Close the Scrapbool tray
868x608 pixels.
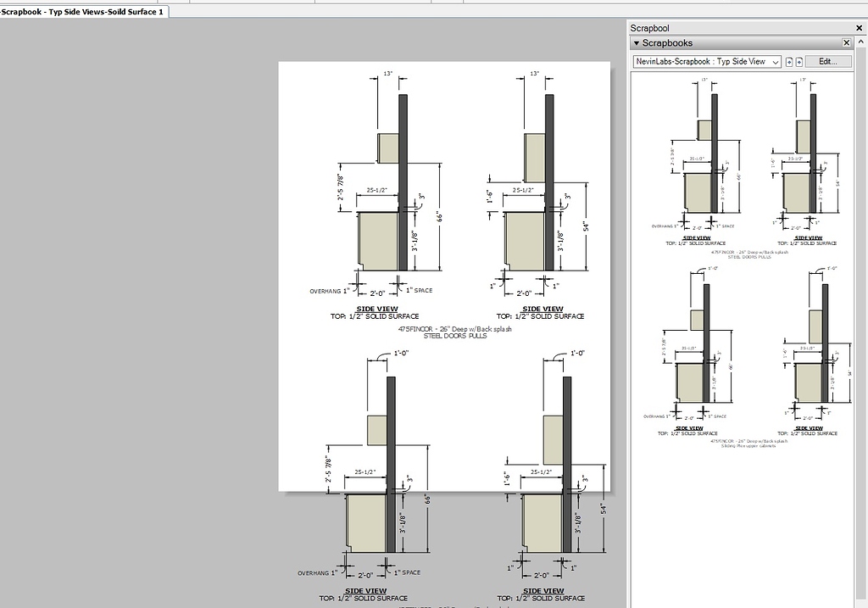[x=858, y=27]
